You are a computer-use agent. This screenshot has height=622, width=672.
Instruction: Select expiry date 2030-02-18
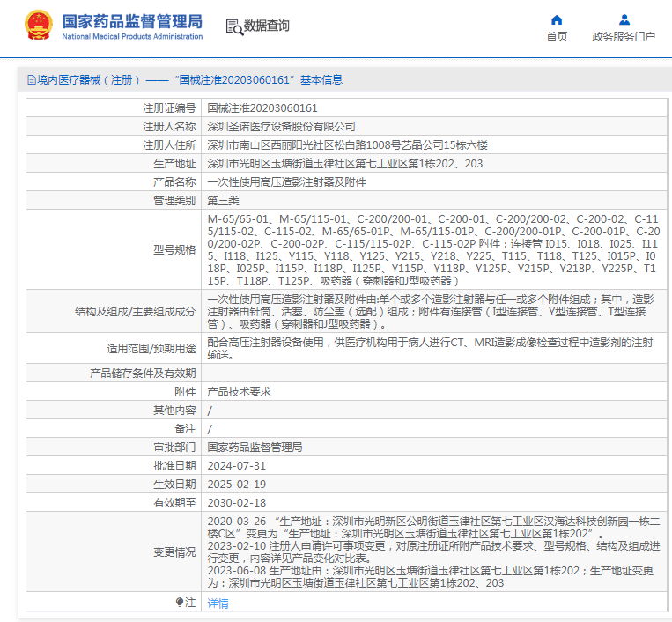point(237,502)
